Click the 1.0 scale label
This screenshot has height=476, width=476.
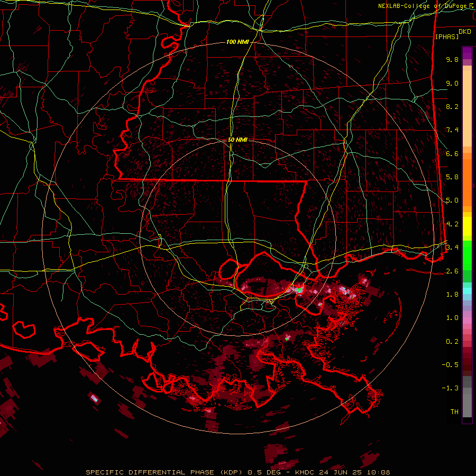coord(452,318)
